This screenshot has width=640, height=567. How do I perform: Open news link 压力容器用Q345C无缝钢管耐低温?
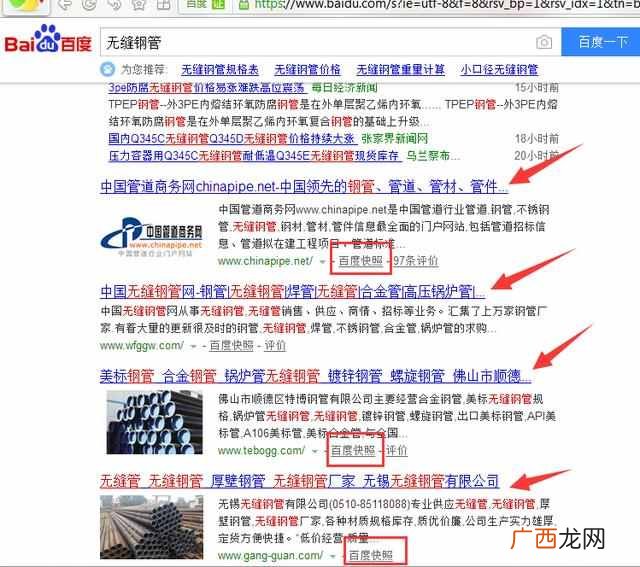[x=254, y=156]
